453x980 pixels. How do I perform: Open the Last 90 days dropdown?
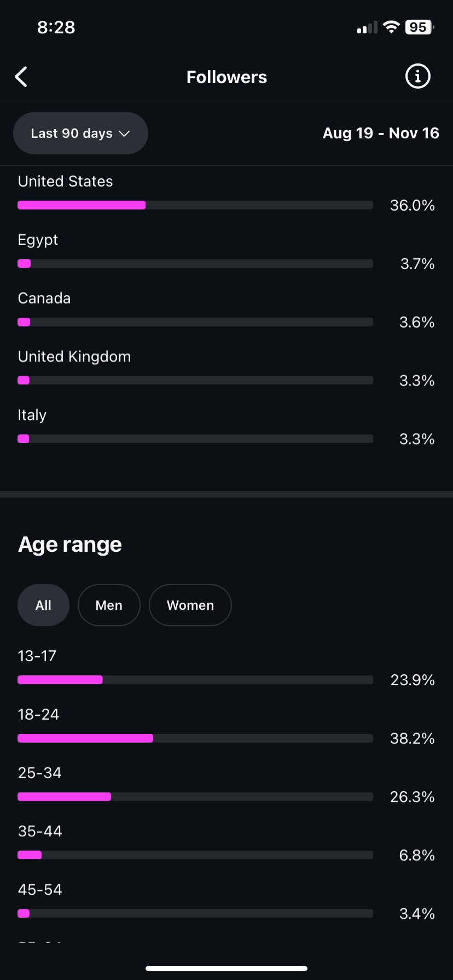point(80,133)
